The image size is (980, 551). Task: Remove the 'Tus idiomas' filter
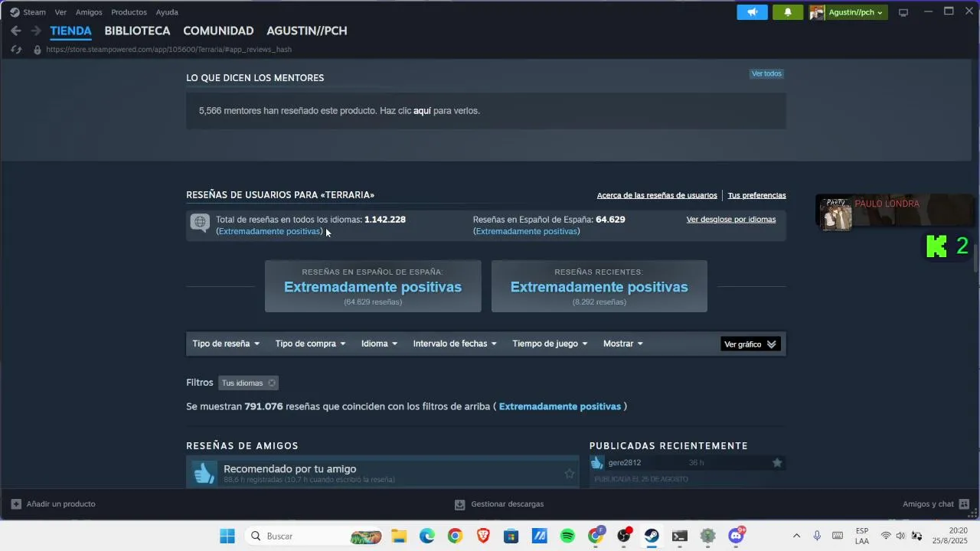coord(272,383)
